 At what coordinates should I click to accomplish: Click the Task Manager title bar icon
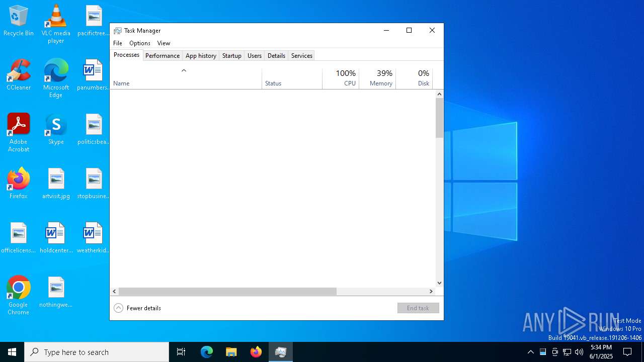118,31
